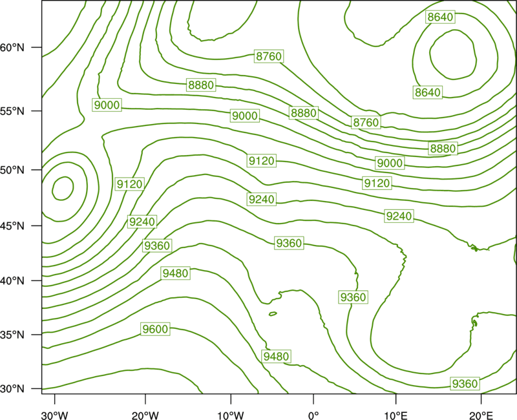Screen dimensions: 517x420
Task: Click the upper 8640 label at top right
Action: coord(441,17)
